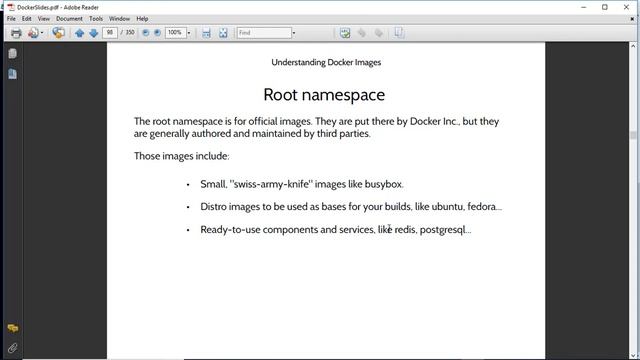Open the Edit menu
Image resolution: width=640 pixels, height=360 pixels.
(27, 19)
